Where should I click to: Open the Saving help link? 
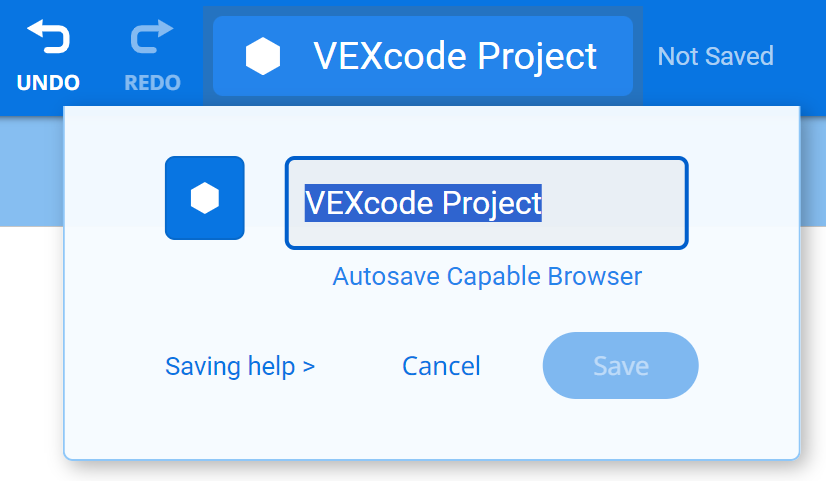(230, 366)
